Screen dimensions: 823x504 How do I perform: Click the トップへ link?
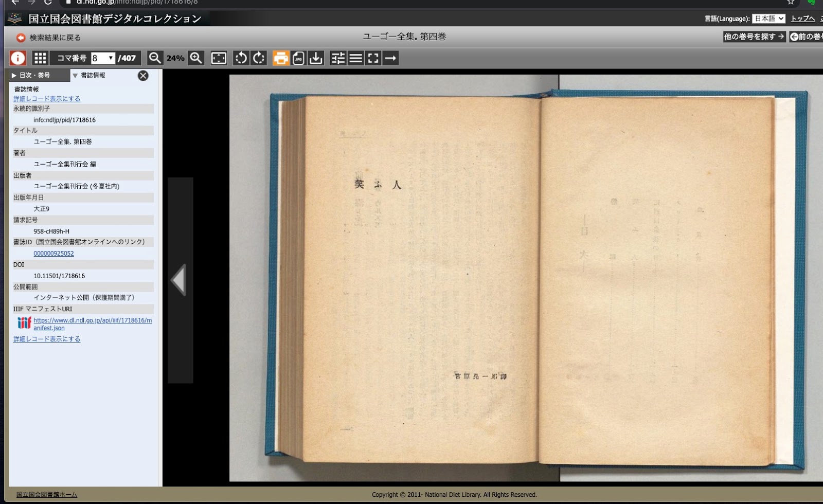803,19
